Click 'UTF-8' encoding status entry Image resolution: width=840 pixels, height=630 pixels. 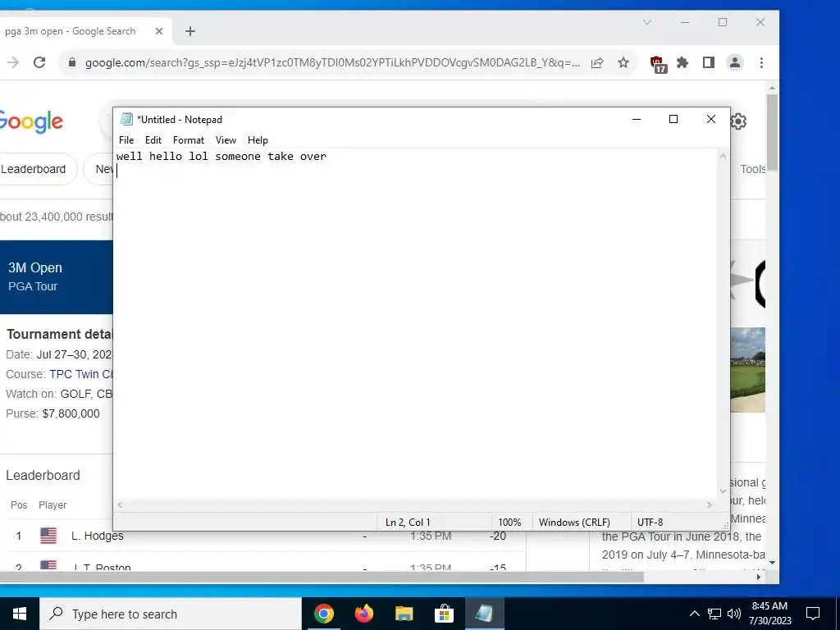[x=650, y=523]
